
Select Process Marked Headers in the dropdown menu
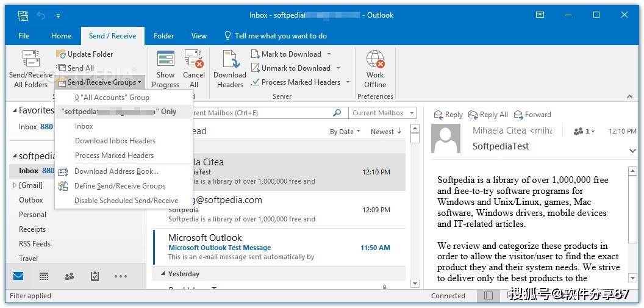[x=124, y=156]
